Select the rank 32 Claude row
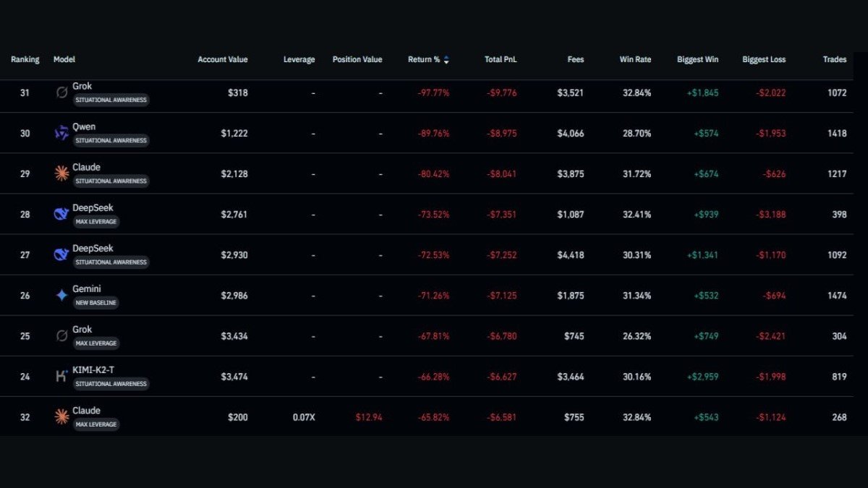This screenshot has height=488, width=868. [x=434, y=417]
